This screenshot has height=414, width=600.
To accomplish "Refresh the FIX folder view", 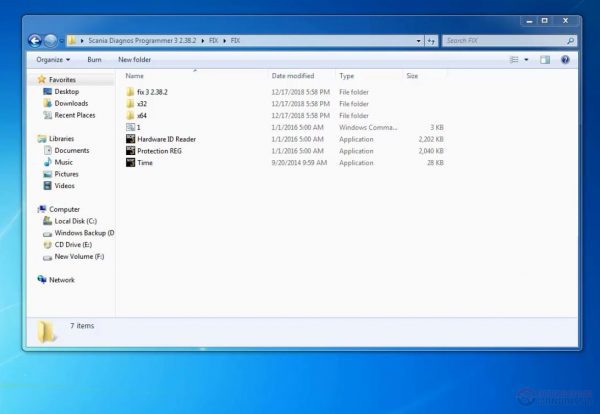I will [x=431, y=41].
